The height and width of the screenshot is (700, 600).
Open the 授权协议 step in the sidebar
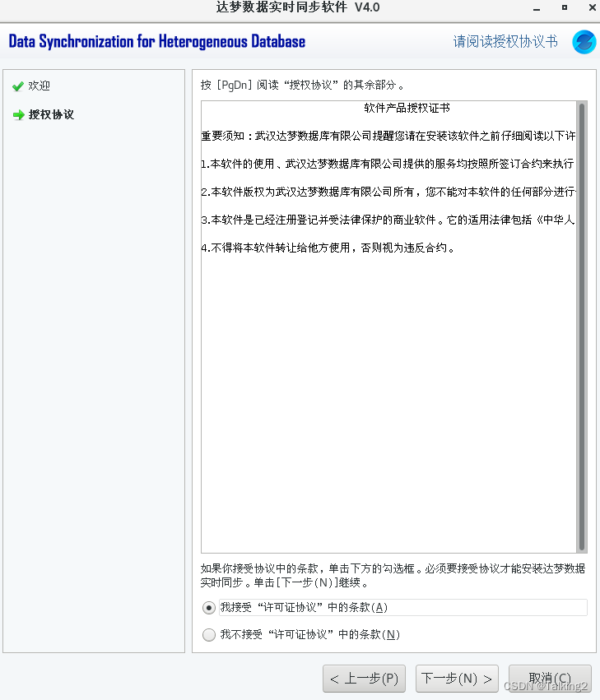point(51,114)
